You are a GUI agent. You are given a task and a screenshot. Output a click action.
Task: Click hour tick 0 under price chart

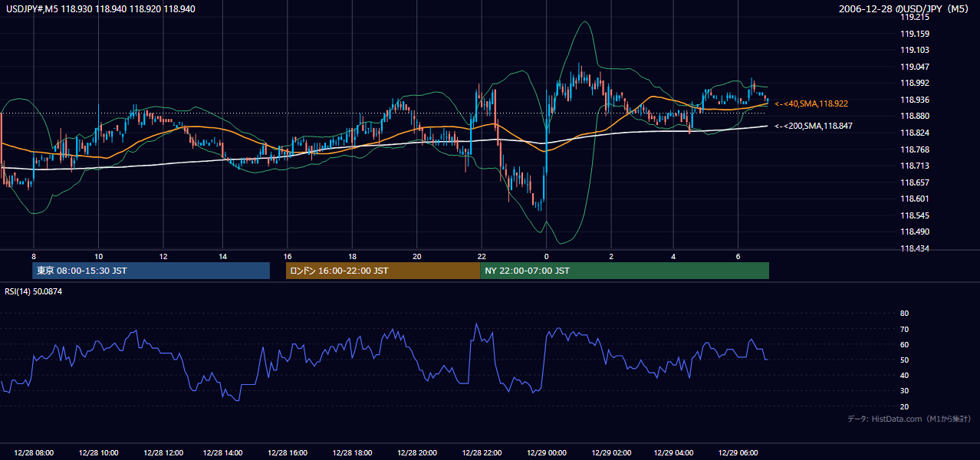[546, 256]
